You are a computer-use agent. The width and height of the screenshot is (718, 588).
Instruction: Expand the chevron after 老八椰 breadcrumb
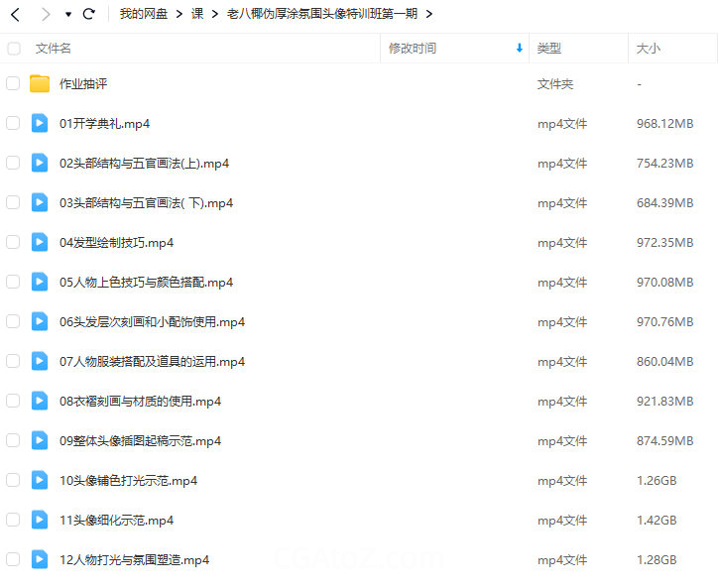coord(428,14)
